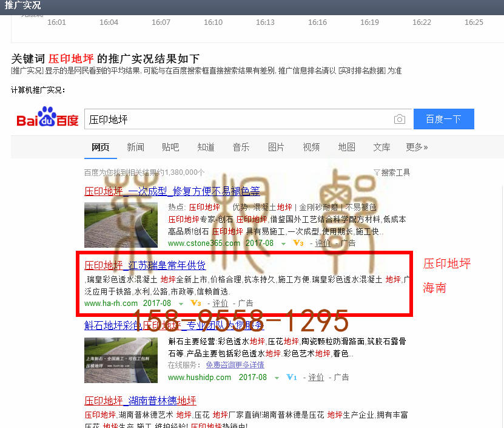Click the 16:04 timeline label
Image resolution: width=504 pixels, height=428 pixels.
(x=109, y=22)
